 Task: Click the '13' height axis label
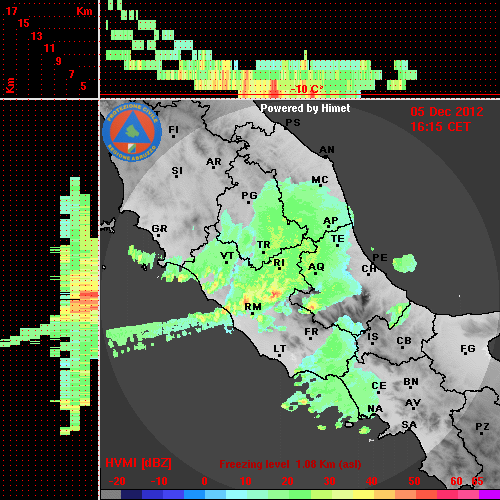[x=37, y=36]
